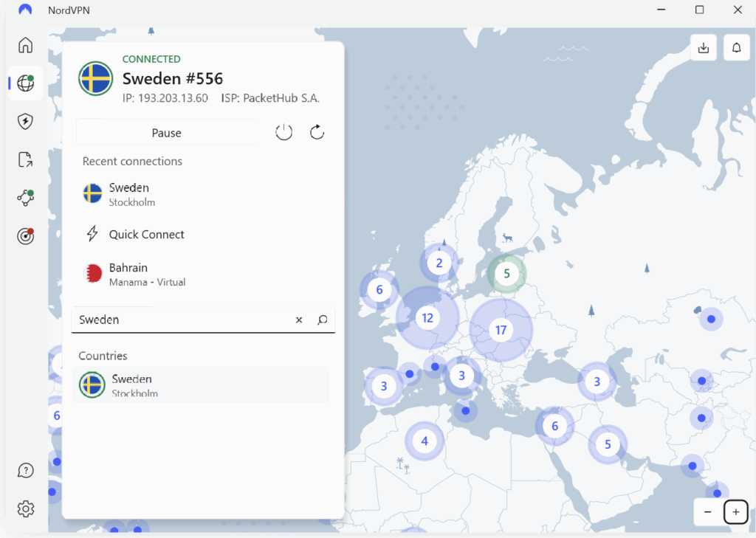
Task: Click the Quick Connect lightning bolt icon
Action: [92, 234]
